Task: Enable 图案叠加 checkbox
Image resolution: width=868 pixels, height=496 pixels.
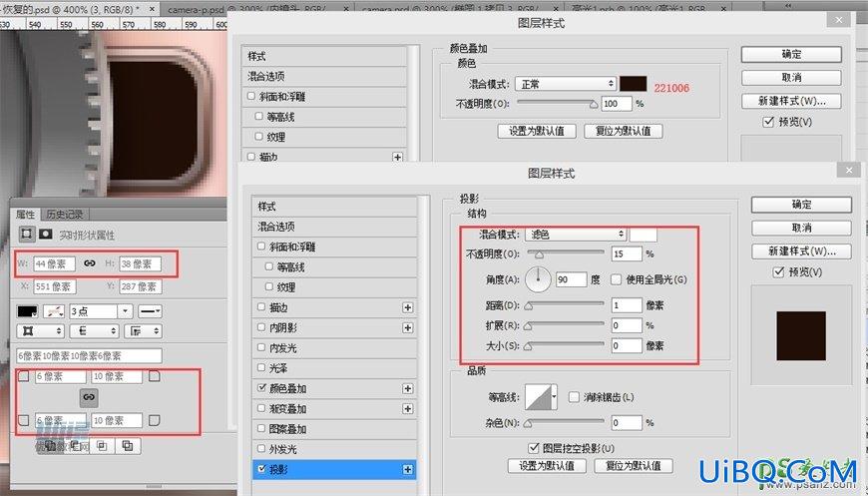Action: (261, 428)
